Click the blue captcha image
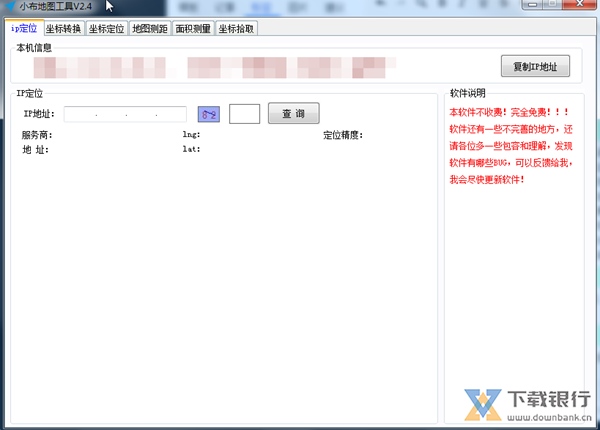 click(209, 114)
